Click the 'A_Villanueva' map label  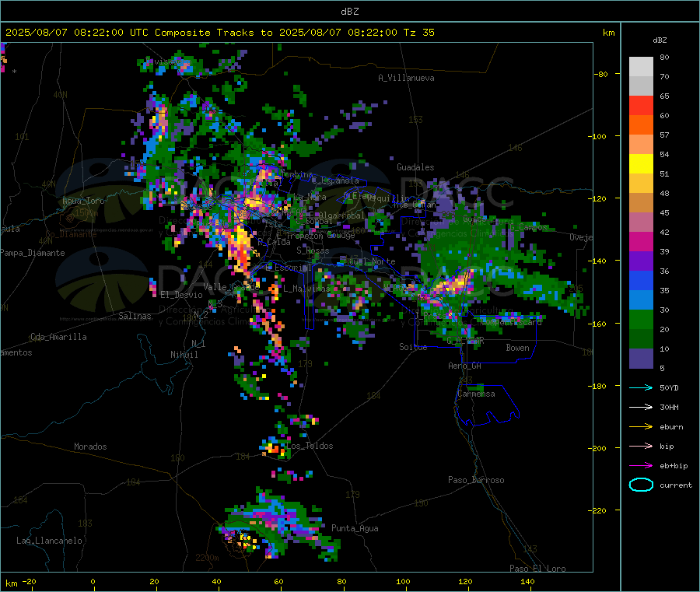(406, 78)
